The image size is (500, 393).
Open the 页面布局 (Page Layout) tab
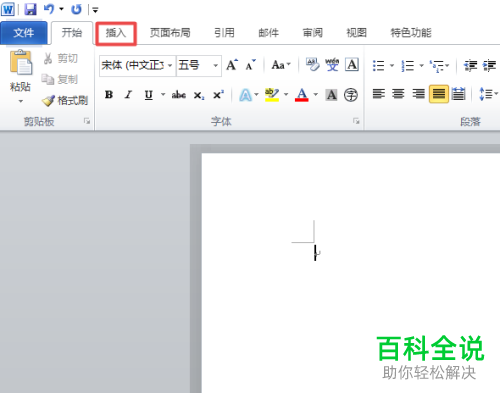click(170, 33)
